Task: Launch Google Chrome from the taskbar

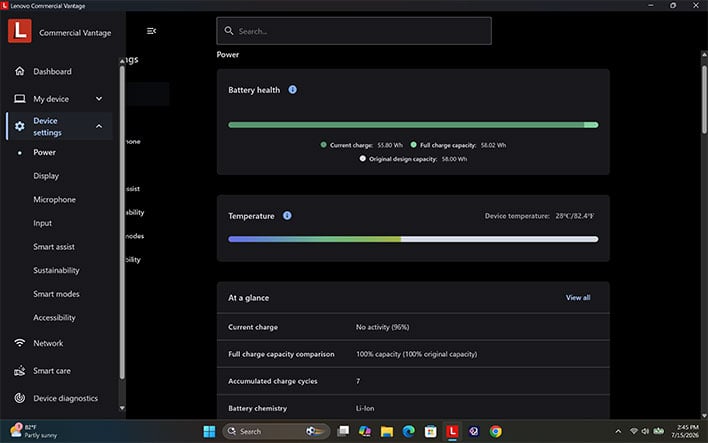Action: click(495, 431)
